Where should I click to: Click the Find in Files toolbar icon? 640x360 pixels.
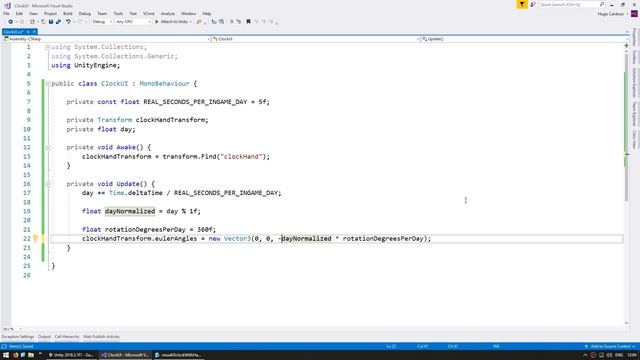[199, 22]
